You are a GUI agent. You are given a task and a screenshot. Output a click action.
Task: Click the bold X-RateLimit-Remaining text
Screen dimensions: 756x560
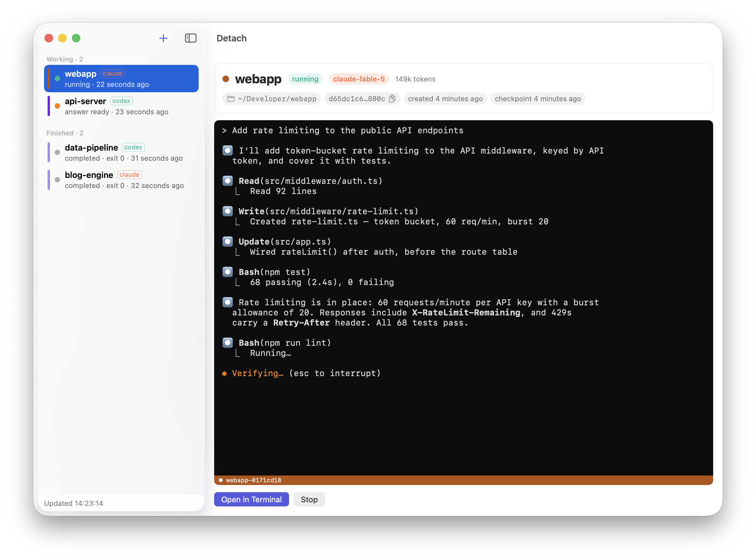click(466, 312)
